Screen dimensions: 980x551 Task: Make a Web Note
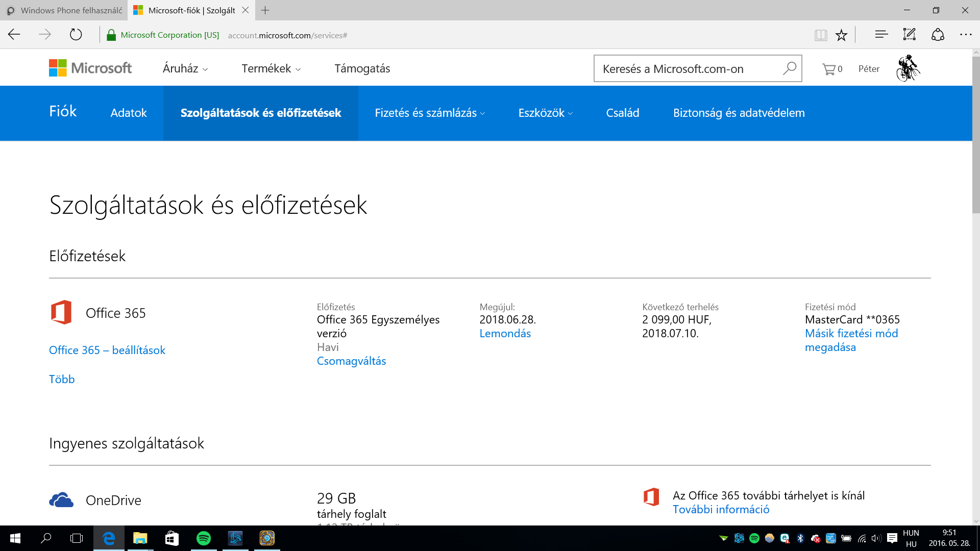[x=910, y=35]
